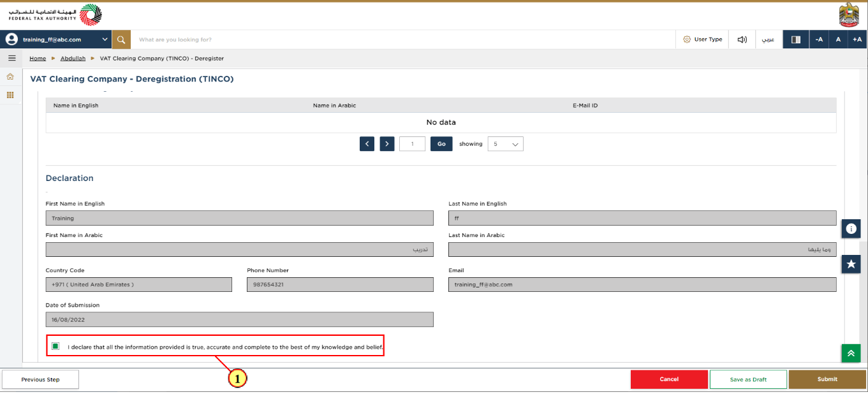
Task: Open the apps grid sidebar icon
Action: pyautogui.click(x=10, y=95)
